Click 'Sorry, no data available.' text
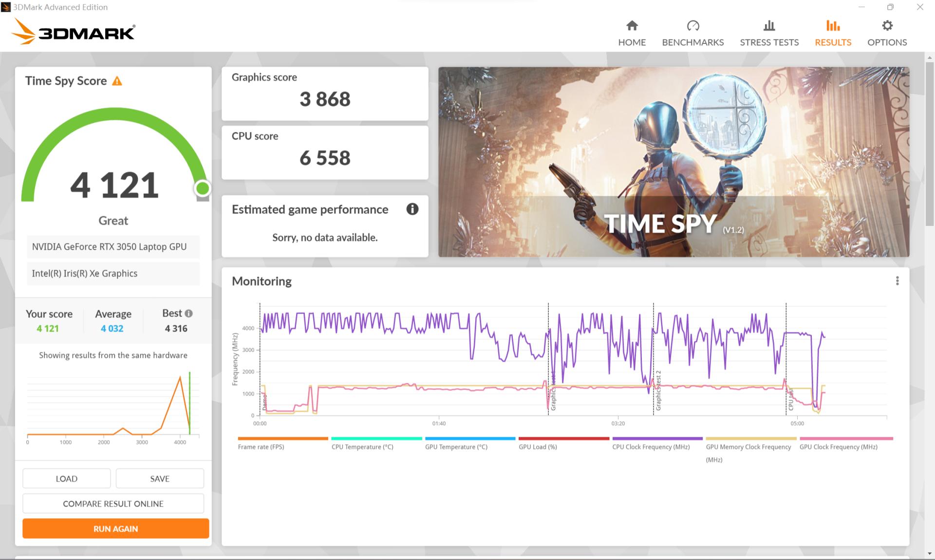Viewport: 935px width, 560px height. tap(325, 237)
